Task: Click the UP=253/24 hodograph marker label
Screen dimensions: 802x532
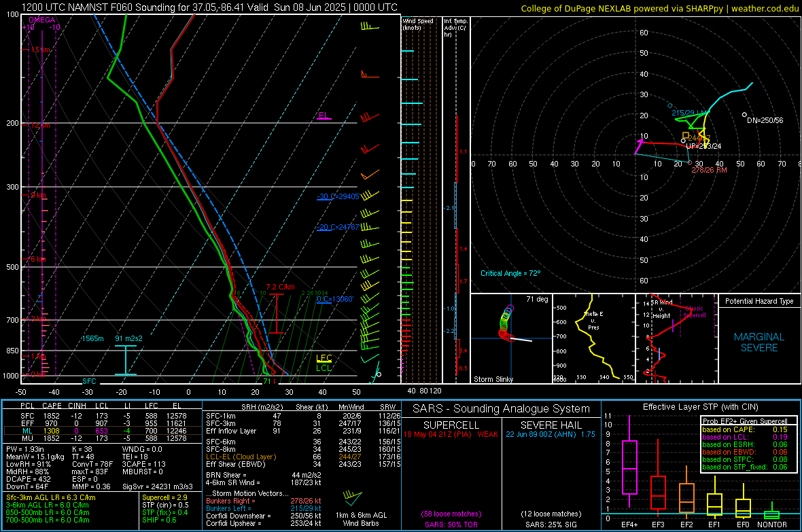Action: click(x=704, y=146)
